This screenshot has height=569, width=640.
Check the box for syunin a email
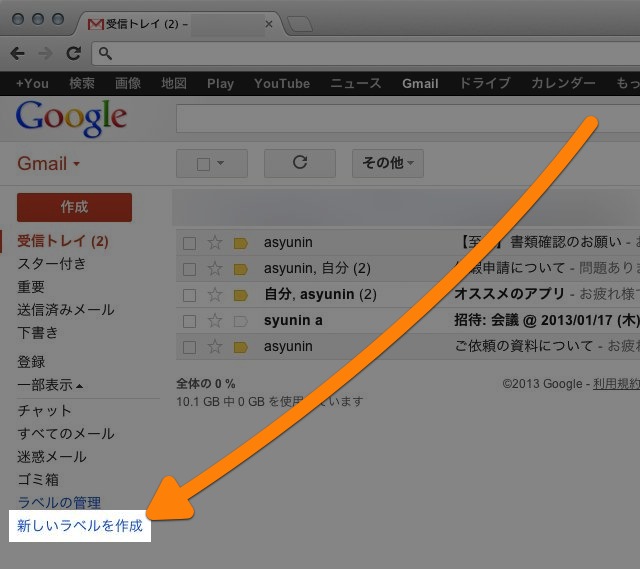189,322
